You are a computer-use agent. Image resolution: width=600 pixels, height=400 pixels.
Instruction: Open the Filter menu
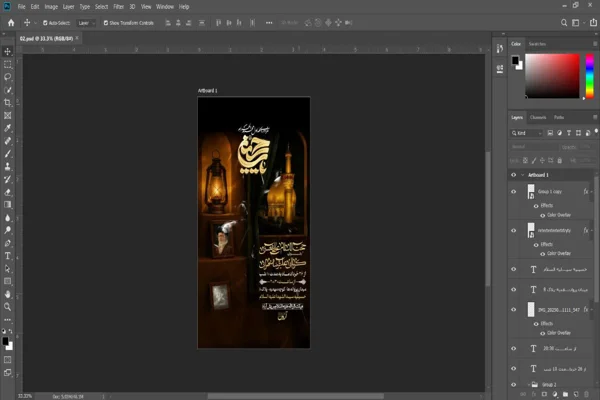(118, 7)
